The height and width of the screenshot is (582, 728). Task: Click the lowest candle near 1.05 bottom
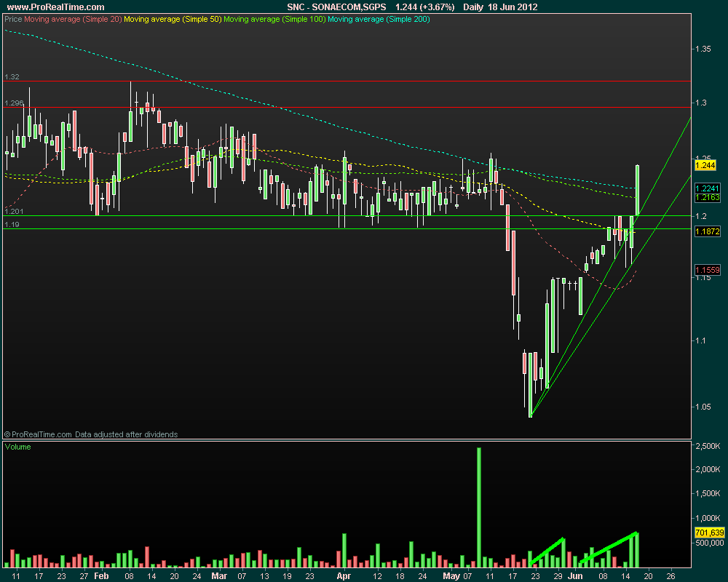click(x=530, y=385)
